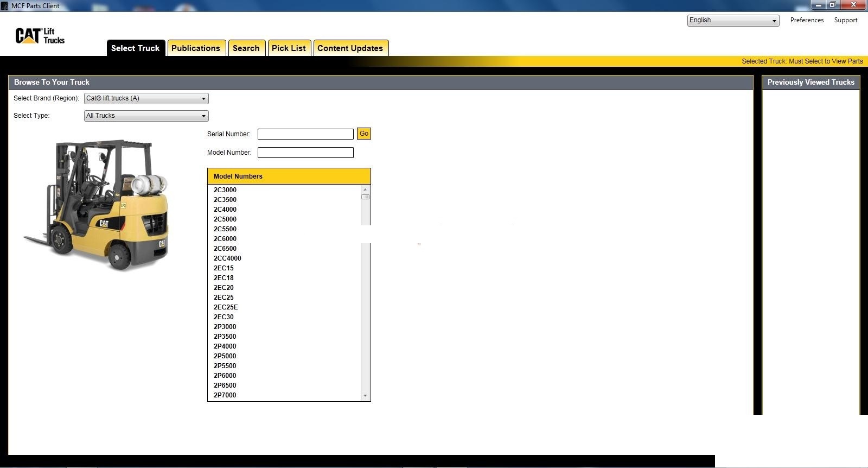Open Preferences link
The width and height of the screenshot is (868, 468).
coord(807,20)
